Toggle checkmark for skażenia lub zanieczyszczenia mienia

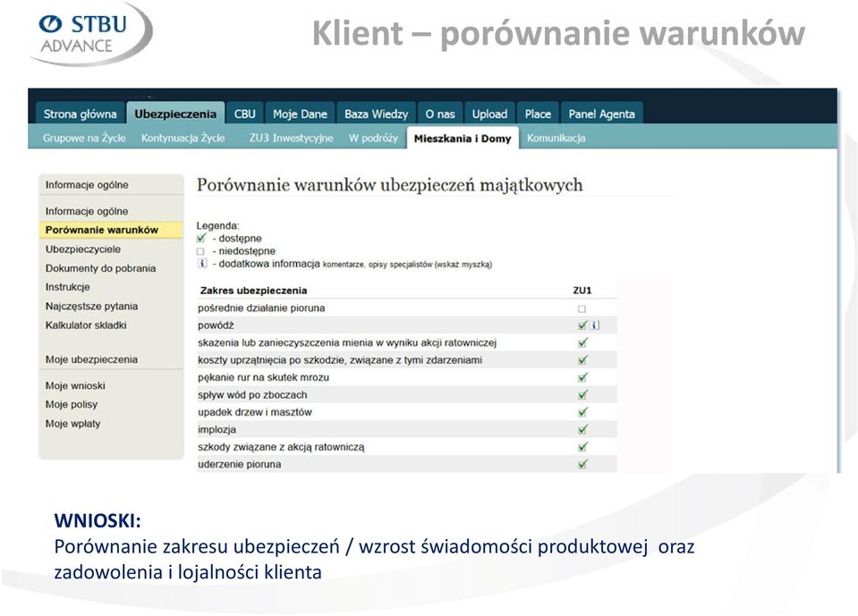coord(582,342)
